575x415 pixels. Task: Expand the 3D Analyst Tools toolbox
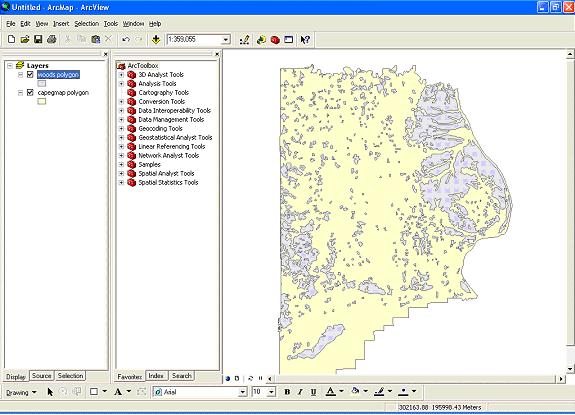[x=121, y=74]
